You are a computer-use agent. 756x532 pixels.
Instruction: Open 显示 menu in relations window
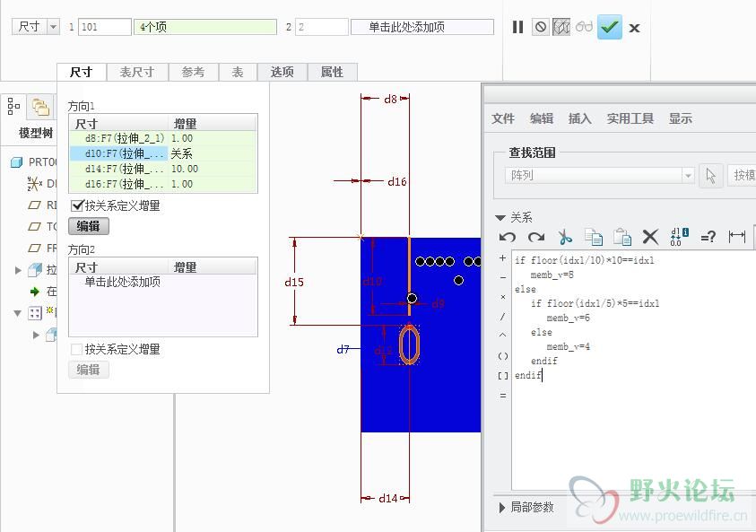(x=681, y=118)
